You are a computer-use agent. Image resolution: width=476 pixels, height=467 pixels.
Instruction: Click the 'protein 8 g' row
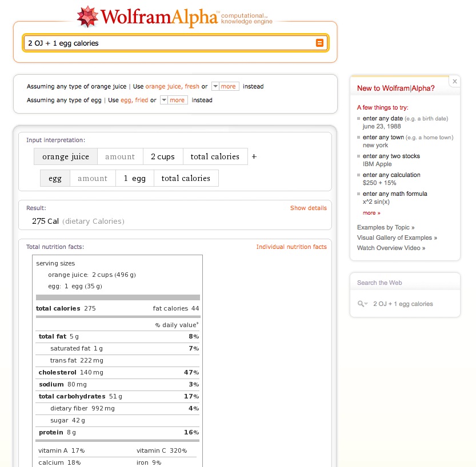118,432
